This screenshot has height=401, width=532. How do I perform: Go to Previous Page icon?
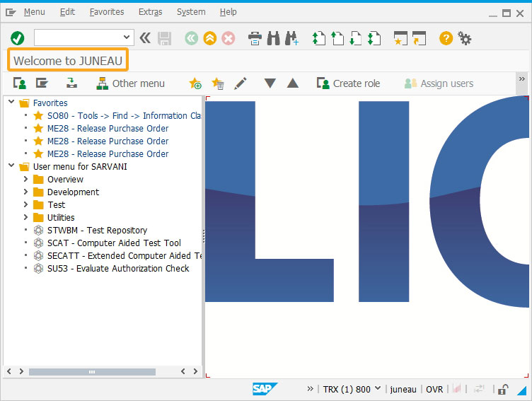[337, 38]
